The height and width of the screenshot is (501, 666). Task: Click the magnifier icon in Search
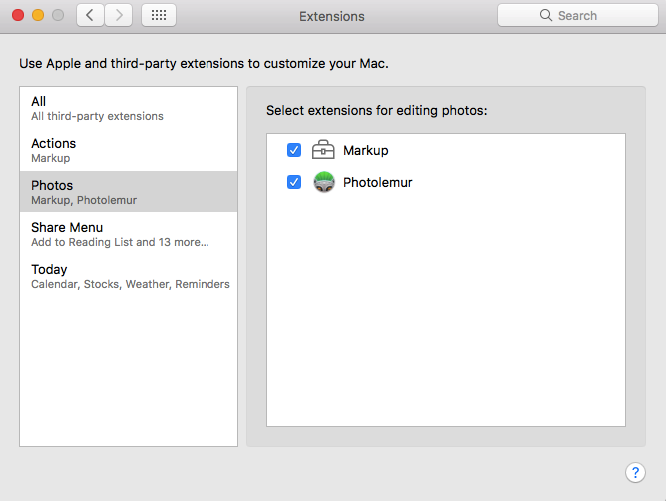click(x=546, y=15)
